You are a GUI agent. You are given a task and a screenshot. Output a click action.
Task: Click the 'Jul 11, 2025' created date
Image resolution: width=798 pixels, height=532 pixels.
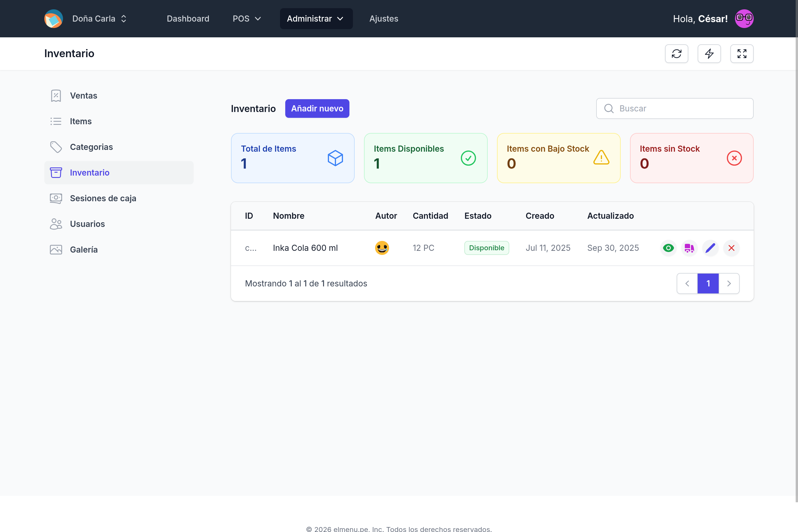pyautogui.click(x=548, y=248)
